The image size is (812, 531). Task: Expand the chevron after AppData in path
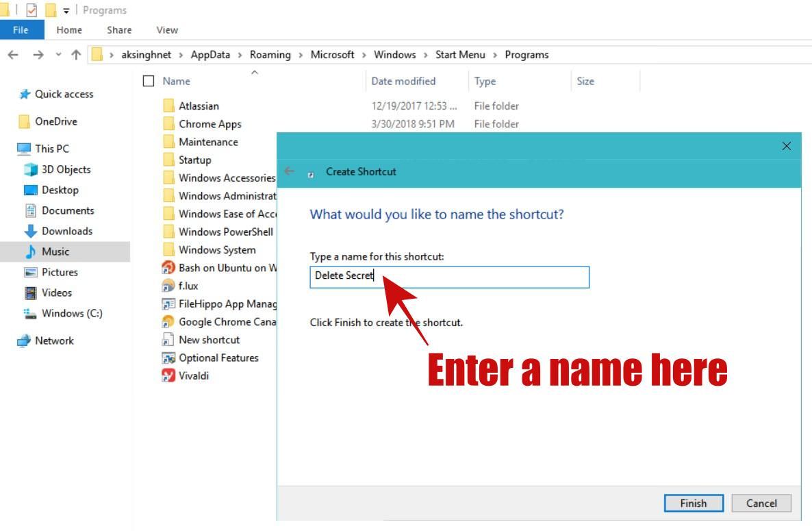click(240, 55)
